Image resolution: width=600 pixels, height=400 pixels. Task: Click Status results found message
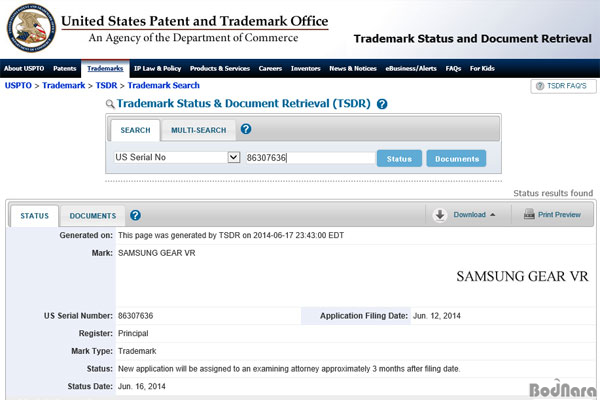(x=553, y=193)
